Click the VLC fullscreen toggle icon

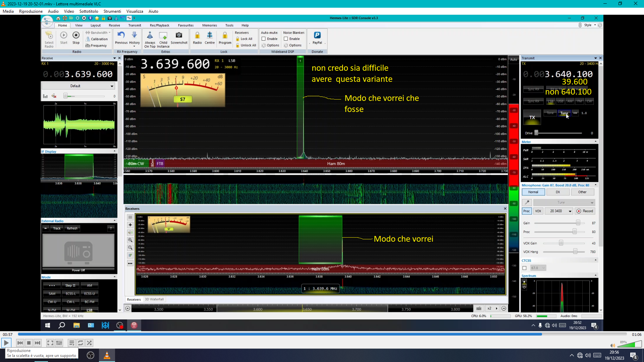click(50, 343)
